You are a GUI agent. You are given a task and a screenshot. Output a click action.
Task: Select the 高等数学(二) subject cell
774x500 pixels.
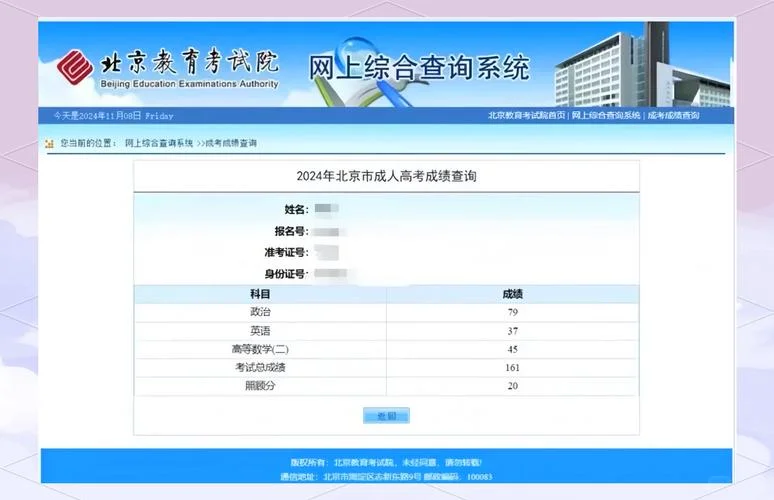click(260, 349)
